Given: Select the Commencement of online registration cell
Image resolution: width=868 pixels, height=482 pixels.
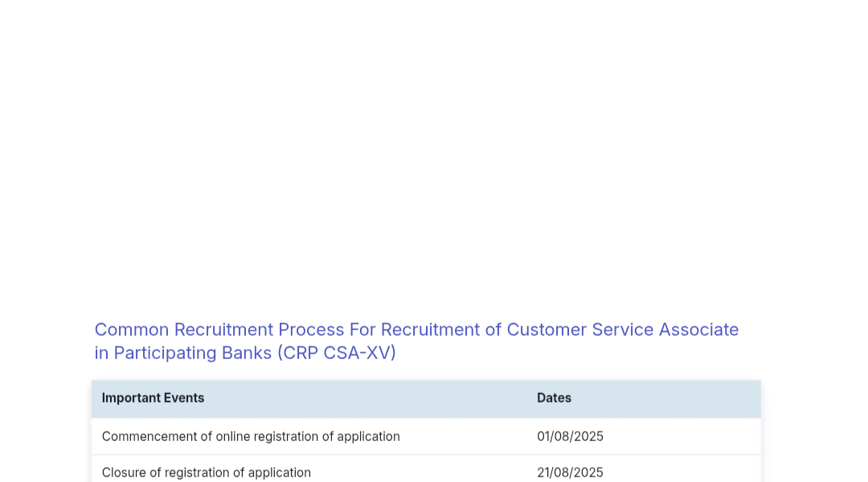Looking at the screenshot, I should 251,436.
